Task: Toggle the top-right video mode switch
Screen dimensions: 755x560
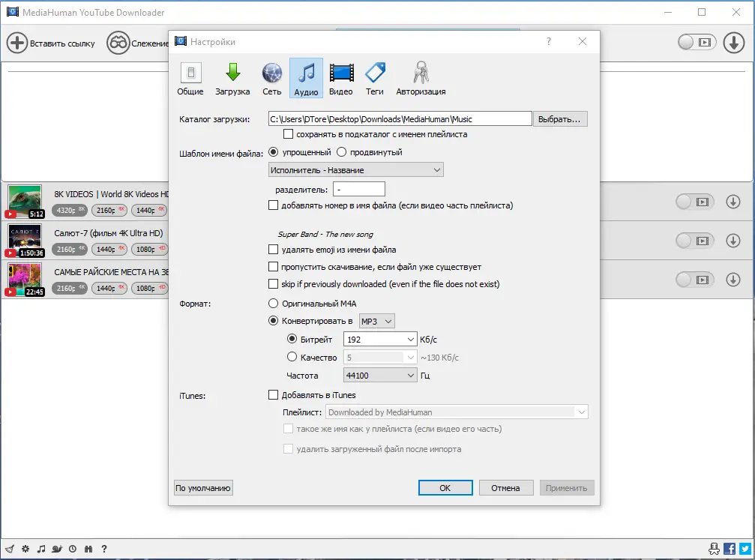Action: coord(697,43)
